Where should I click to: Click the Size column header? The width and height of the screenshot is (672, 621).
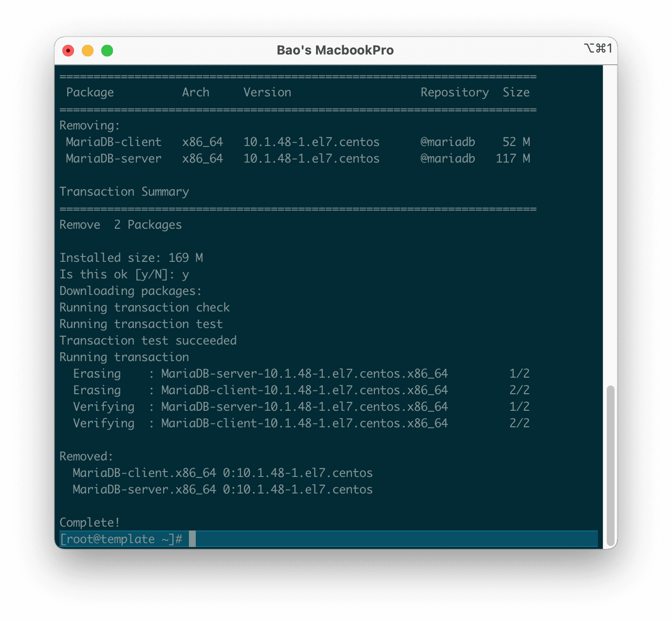516,92
